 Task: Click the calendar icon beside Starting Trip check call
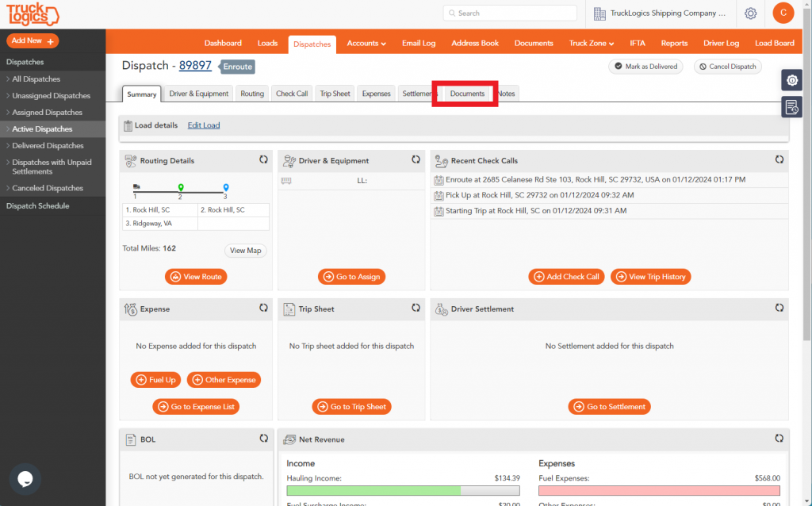click(x=439, y=211)
